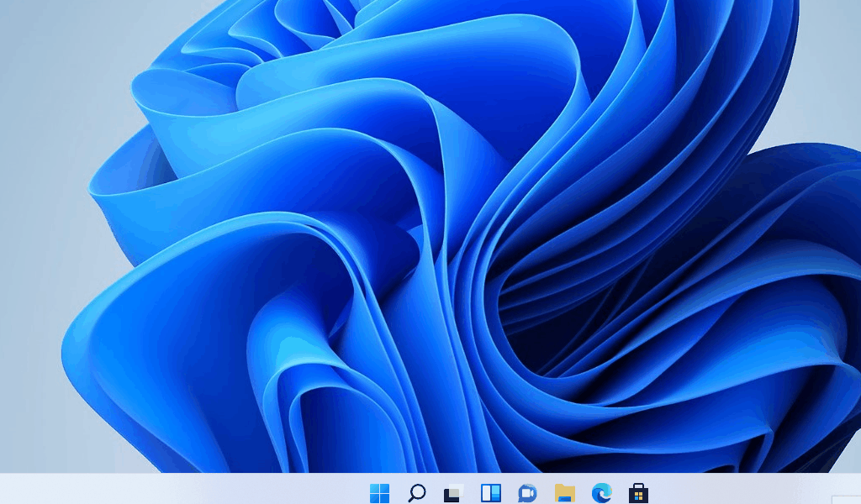Launch Teams Chat from taskbar
Image resolution: width=861 pixels, height=504 pixels.
point(528,493)
